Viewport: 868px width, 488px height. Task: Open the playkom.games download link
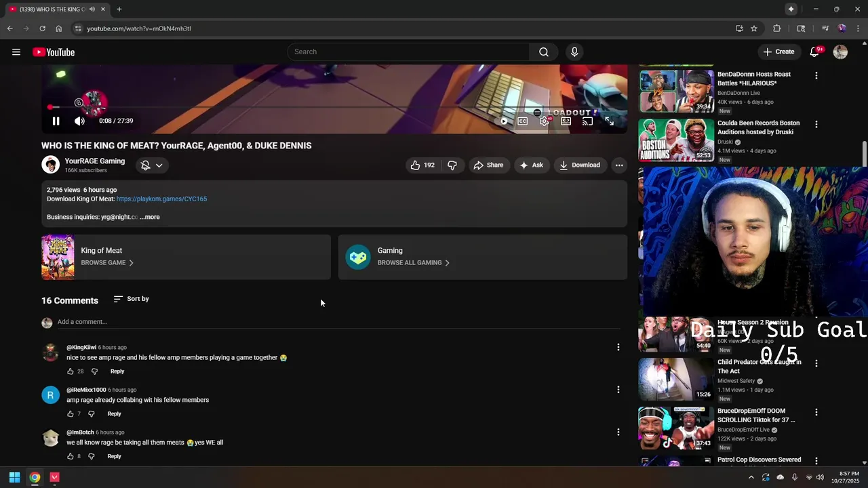pyautogui.click(x=161, y=199)
